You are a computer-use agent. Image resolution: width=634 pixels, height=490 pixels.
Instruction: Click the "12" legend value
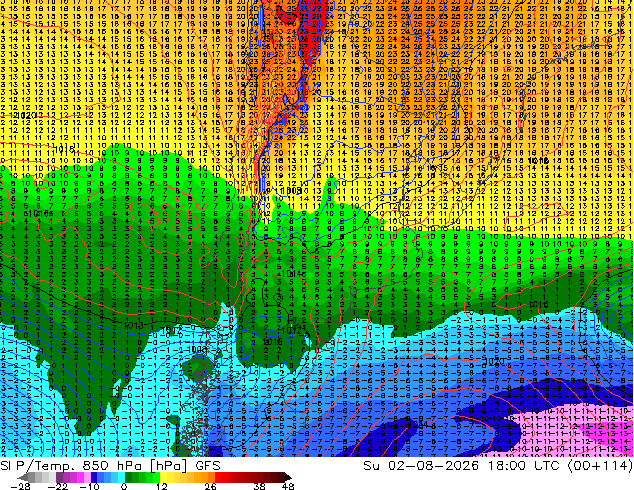tap(162, 486)
